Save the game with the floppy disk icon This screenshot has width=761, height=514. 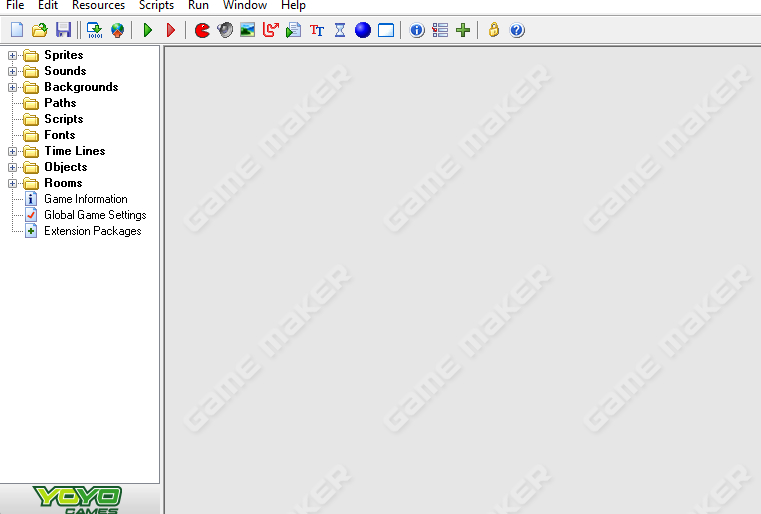pyautogui.click(x=63, y=30)
